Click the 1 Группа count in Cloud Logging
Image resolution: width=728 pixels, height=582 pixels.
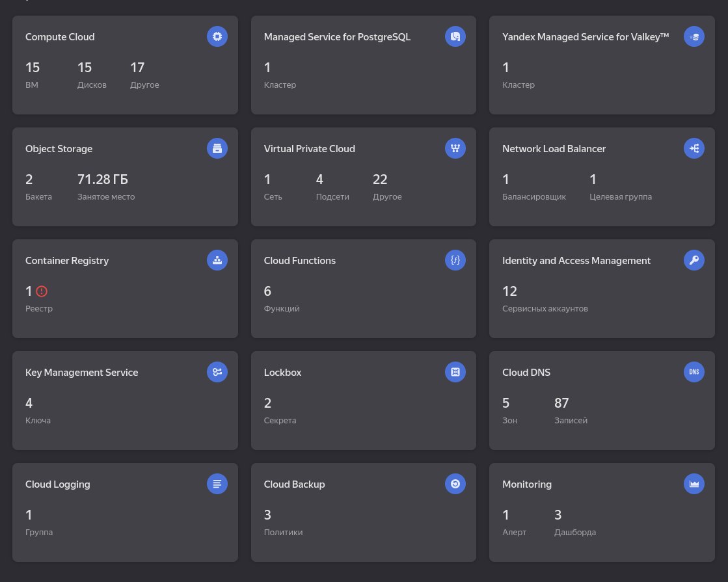coord(39,522)
